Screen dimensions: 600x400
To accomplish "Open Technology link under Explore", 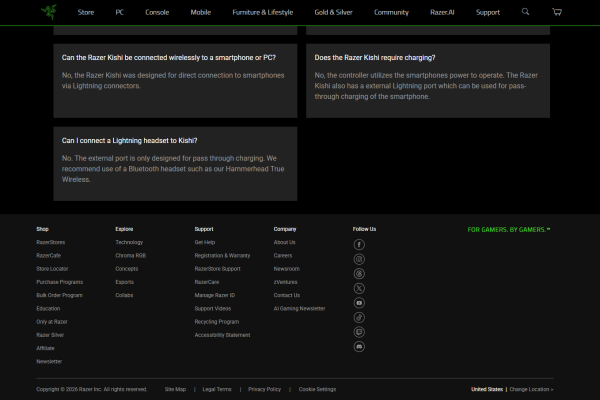I will 129,242.
